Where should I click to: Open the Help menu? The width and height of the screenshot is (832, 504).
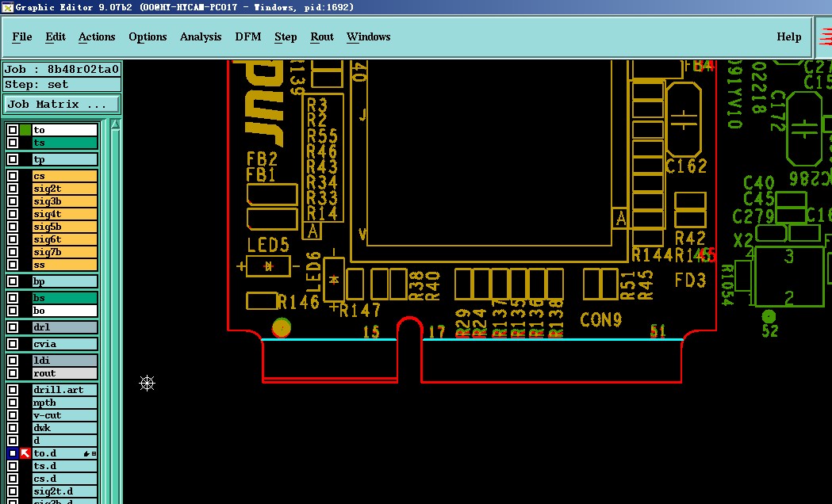point(788,36)
